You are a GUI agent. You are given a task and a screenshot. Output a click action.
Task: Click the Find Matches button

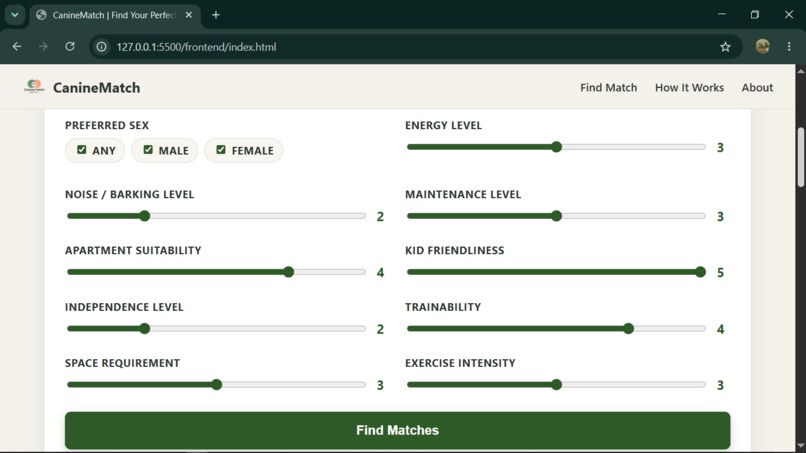397,430
